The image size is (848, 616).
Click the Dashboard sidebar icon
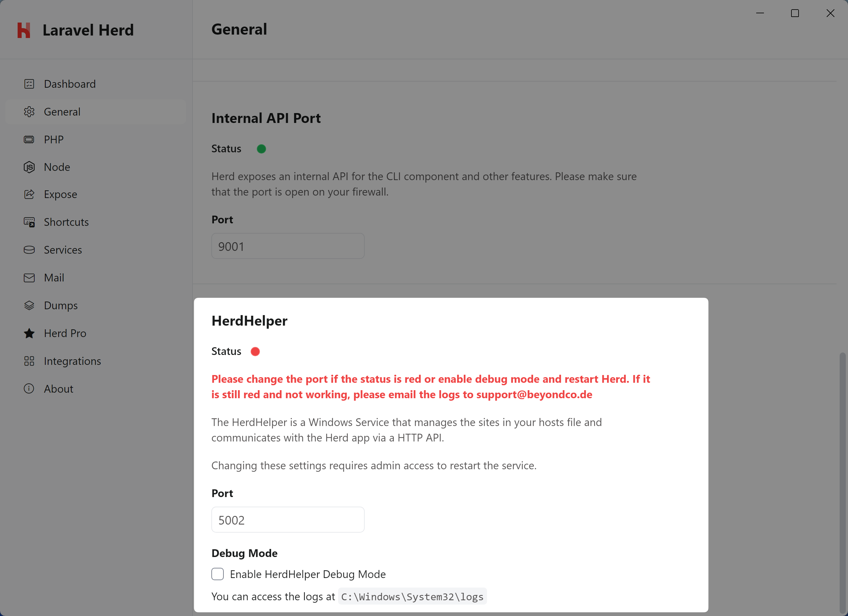tap(29, 84)
